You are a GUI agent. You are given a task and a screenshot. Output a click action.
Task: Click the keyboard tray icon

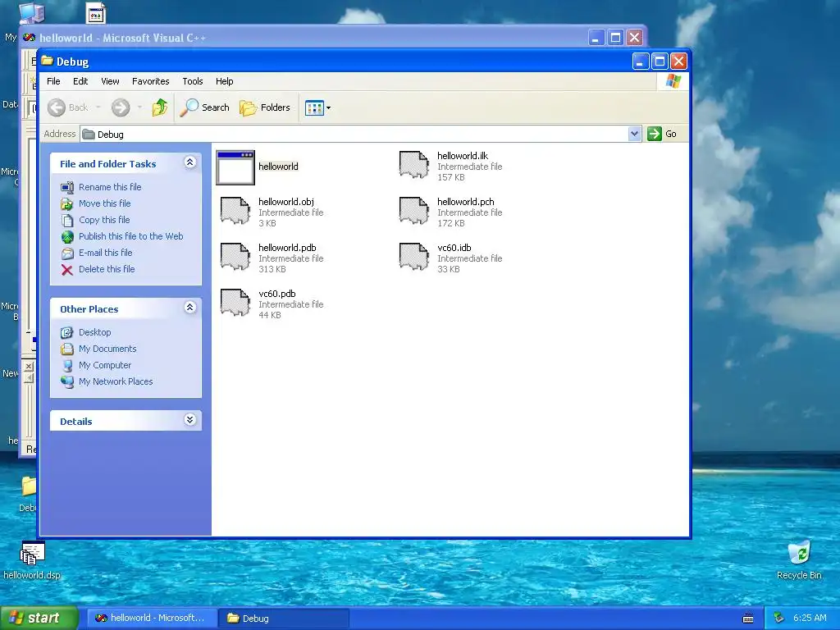pos(748,619)
